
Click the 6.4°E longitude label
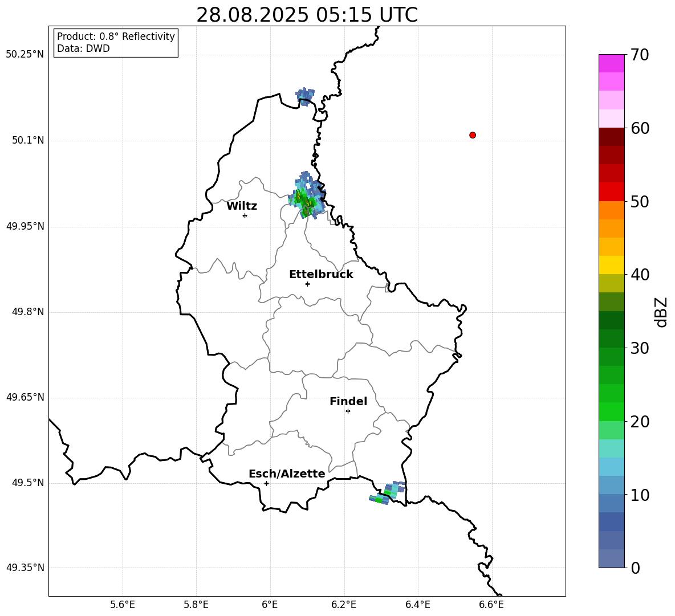click(x=417, y=605)
